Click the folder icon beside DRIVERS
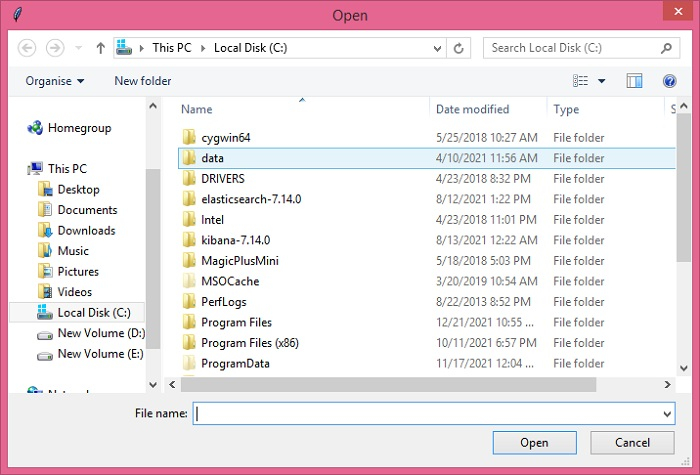The image size is (700, 475). click(189, 179)
